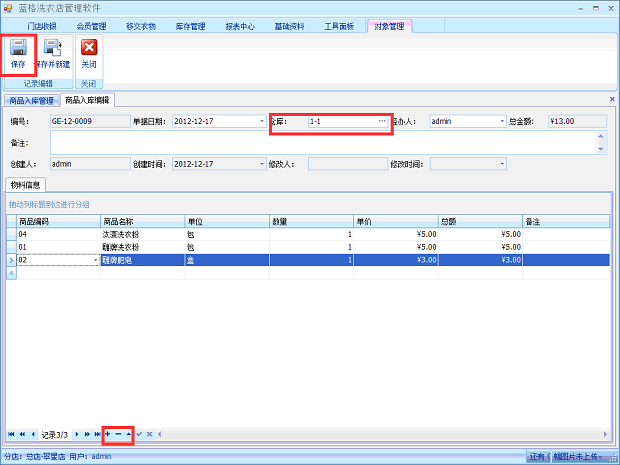Viewport: 620px width, 465px height.
Task: Sort by the 数量 column header
Action: click(x=312, y=222)
